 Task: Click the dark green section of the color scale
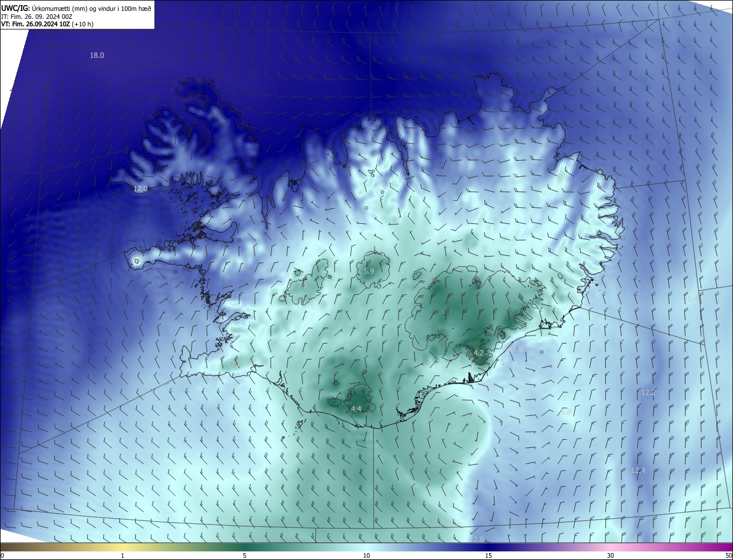(245, 547)
